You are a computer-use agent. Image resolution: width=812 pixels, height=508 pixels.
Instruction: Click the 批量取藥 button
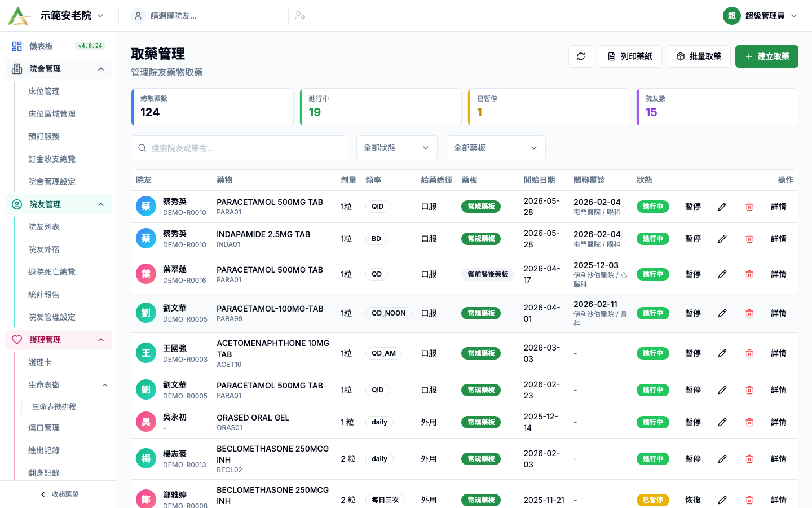coord(699,56)
